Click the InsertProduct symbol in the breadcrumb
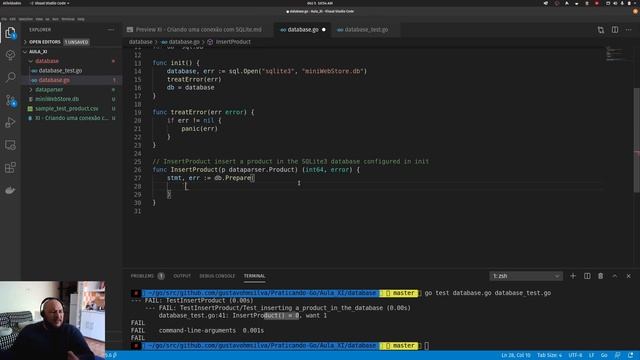640x360 pixels. (233, 42)
